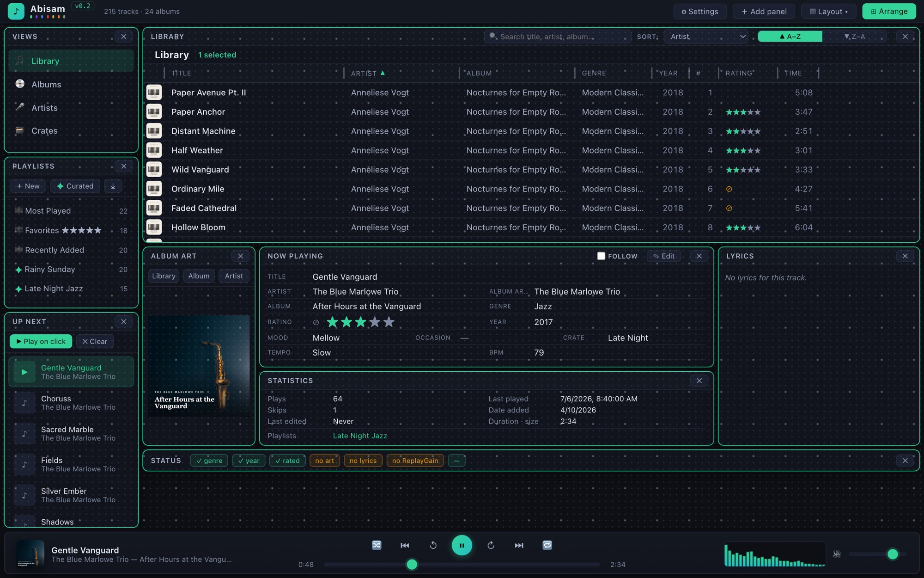Viewport: 924px width, 578px height.
Task: Click the playback progress slider handle
Action: click(x=412, y=564)
